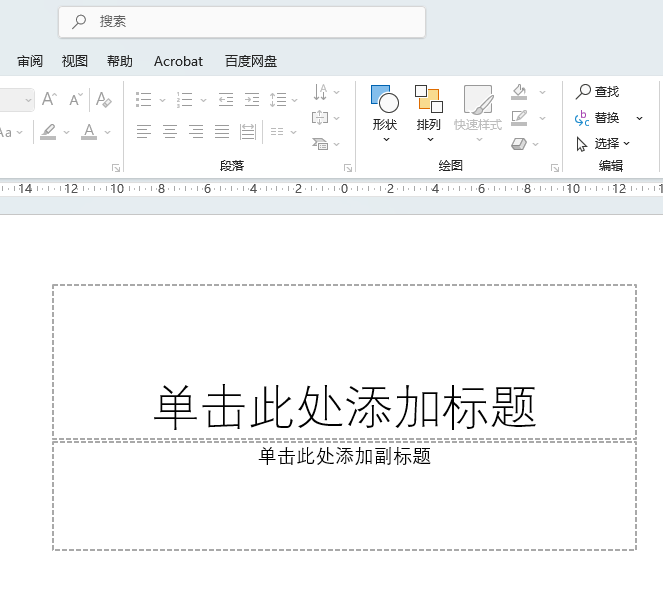Open the 绘图 drawing dialog launcher
The image size is (663, 603).
[x=555, y=168]
